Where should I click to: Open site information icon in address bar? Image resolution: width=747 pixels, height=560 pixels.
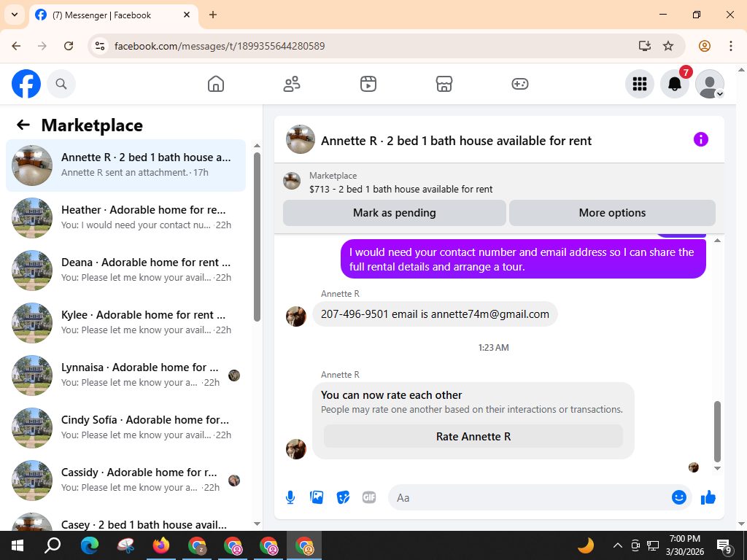[100, 46]
